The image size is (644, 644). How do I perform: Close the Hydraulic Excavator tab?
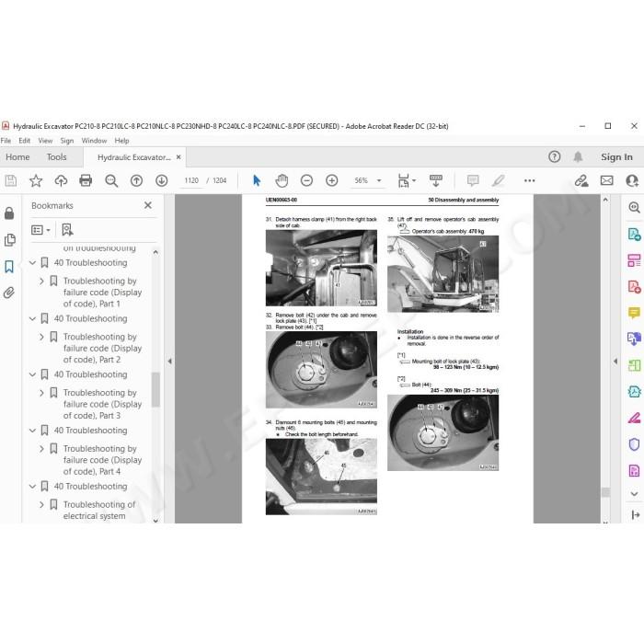tap(178, 157)
